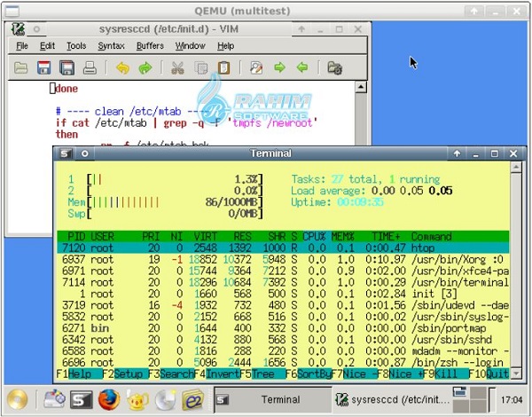Click F6 SortBy in htop footer
This screenshot has width=532, height=417.
[x=311, y=374]
